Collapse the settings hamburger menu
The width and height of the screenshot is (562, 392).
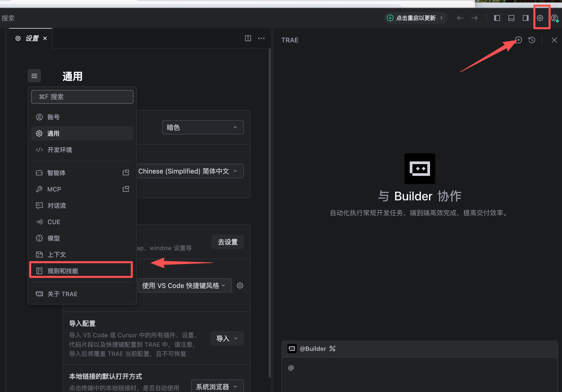(x=34, y=76)
